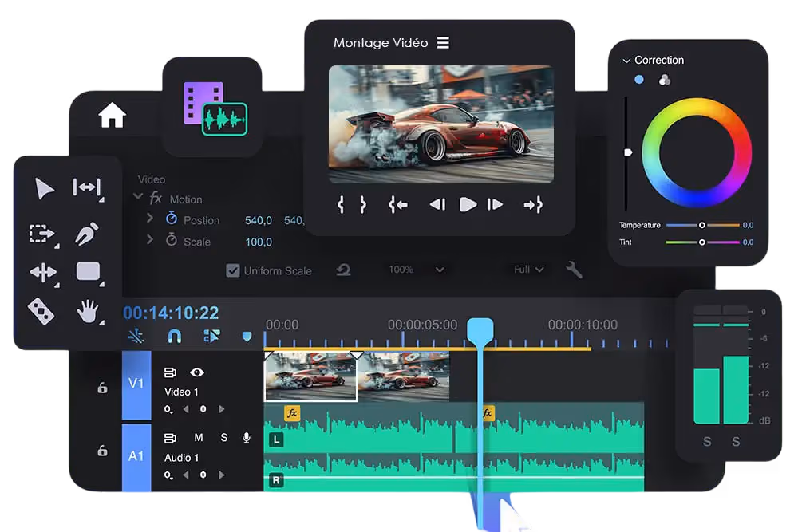Open the Full dropdown menu
The width and height of the screenshot is (798, 532).
(527, 270)
